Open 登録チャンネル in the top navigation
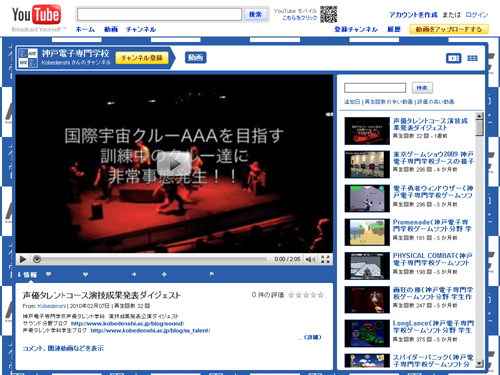This screenshot has height=375, width=500. 356,29
